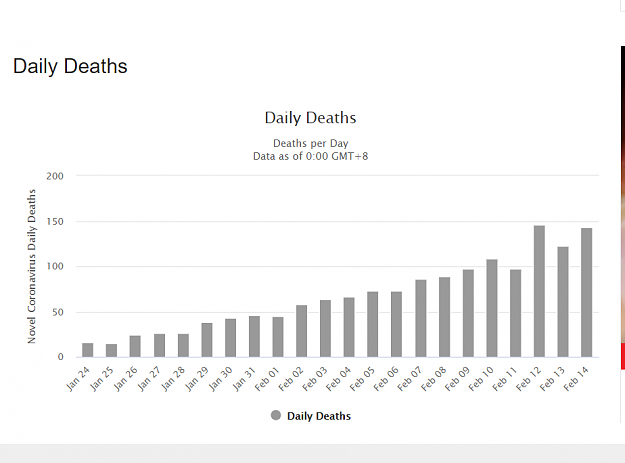Click the Novel Coronavirus Daily Deaths axis title

click(31, 266)
